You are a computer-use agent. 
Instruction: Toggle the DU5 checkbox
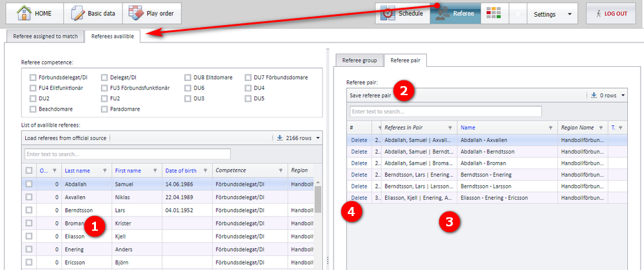point(248,98)
